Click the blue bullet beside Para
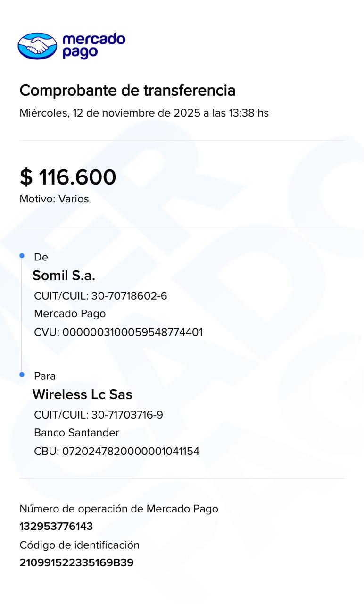 tap(22, 375)
